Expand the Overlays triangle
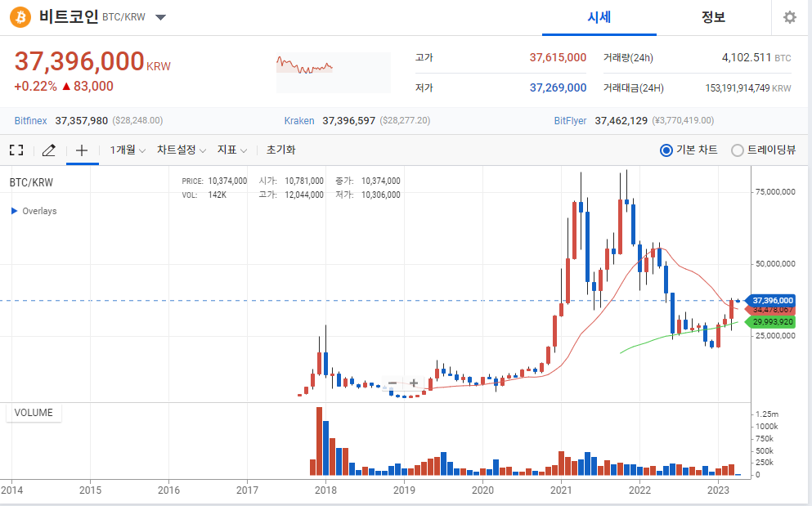 (15, 211)
